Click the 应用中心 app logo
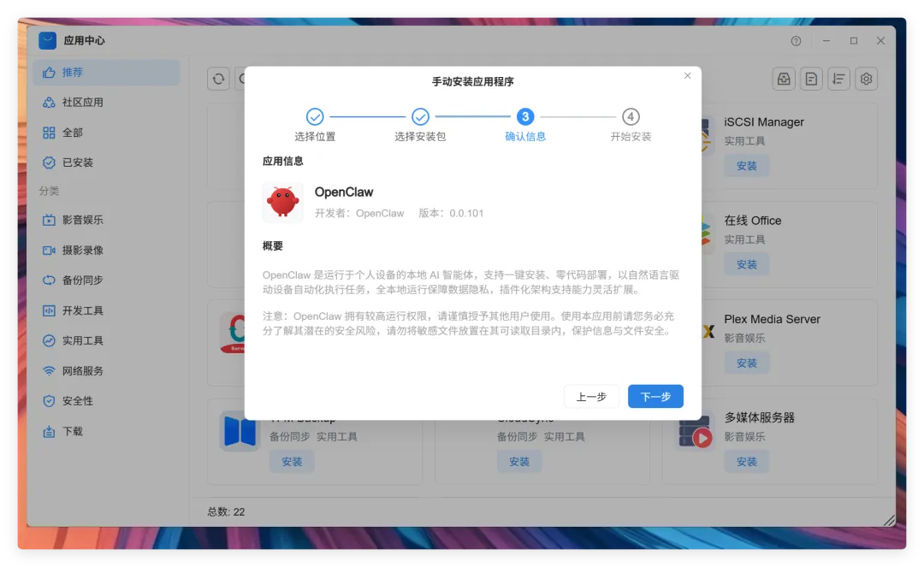924x567 pixels. [x=48, y=40]
